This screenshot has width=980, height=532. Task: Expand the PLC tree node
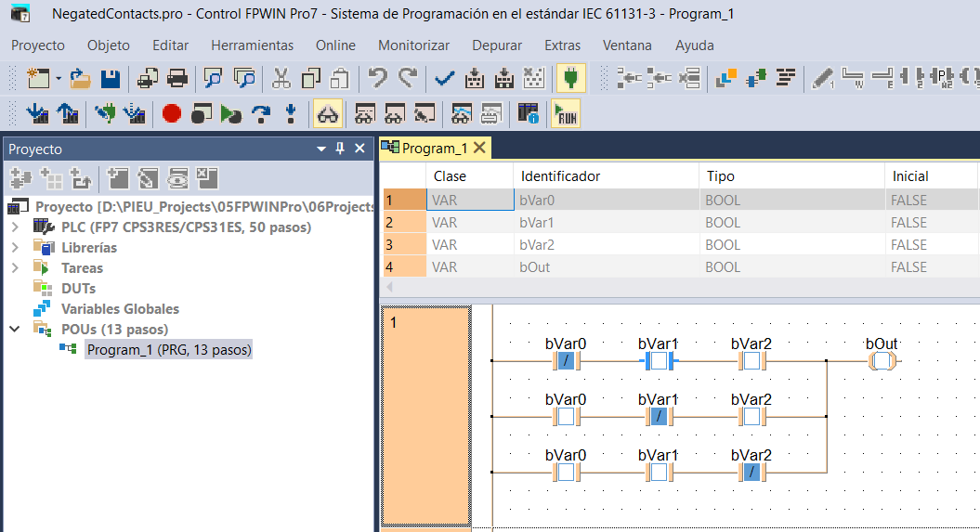(x=15, y=227)
